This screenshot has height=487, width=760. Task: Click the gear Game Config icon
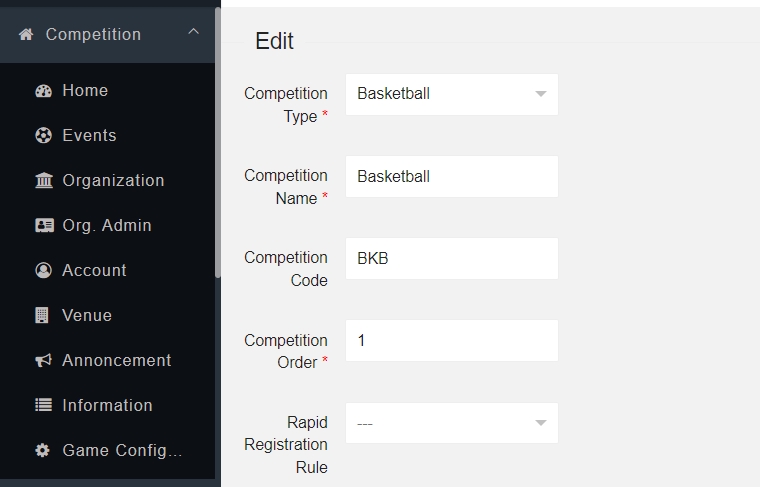pyautogui.click(x=43, y=451)
